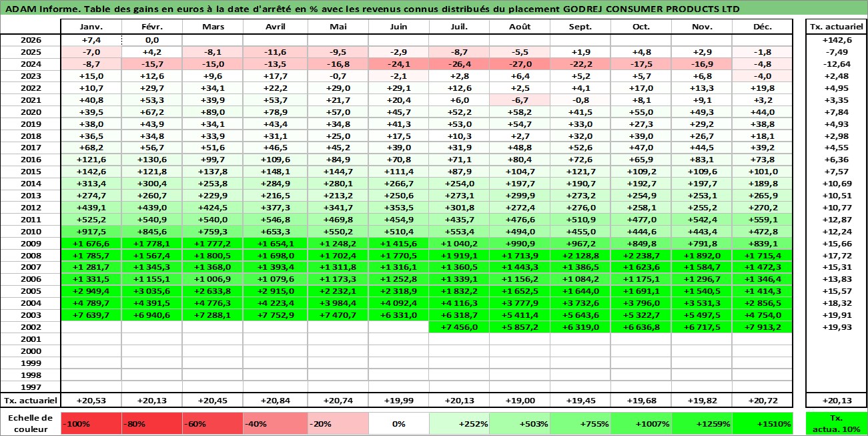The image size is (868, 436).
Task: Click the 'Tx. actuariel' bottom row label
Action: coord(31,400)
